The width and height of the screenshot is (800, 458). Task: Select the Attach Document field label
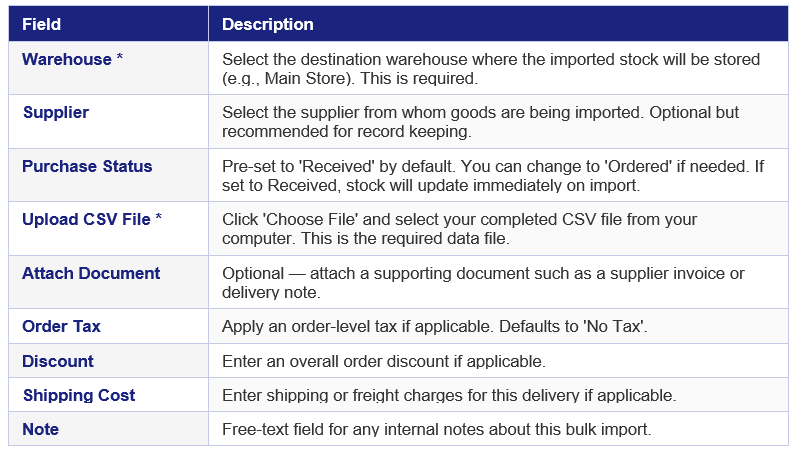point(91,273)
